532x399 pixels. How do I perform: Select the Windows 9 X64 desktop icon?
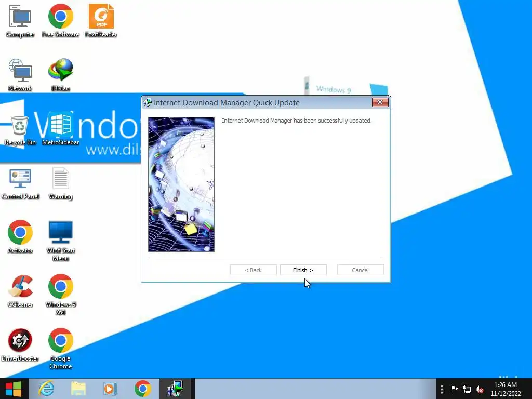click(x=60, y=295)
